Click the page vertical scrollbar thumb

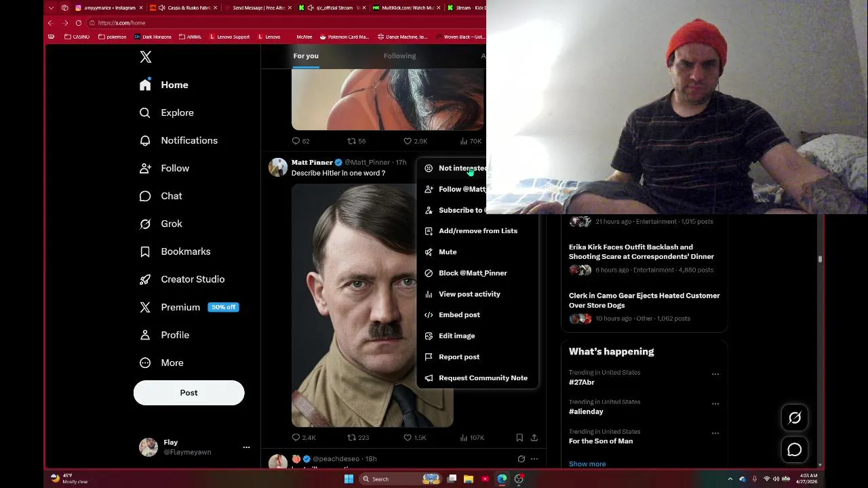[x=820, y=260]
